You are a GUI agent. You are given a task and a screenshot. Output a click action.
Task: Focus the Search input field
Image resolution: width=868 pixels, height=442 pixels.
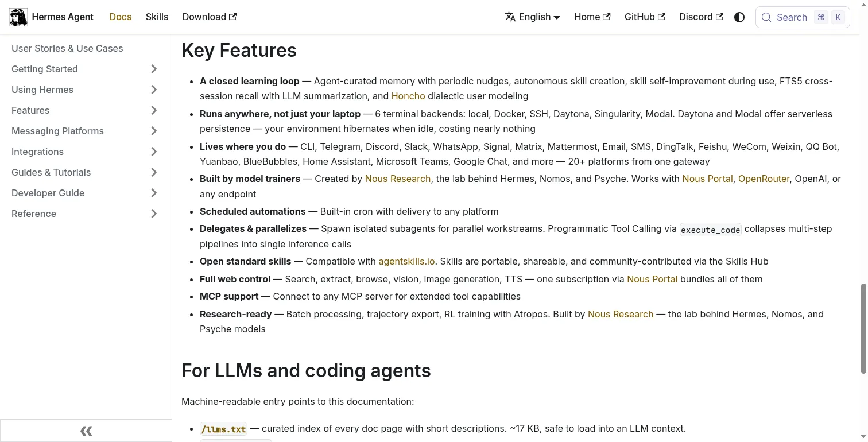(x=803, y=17)
